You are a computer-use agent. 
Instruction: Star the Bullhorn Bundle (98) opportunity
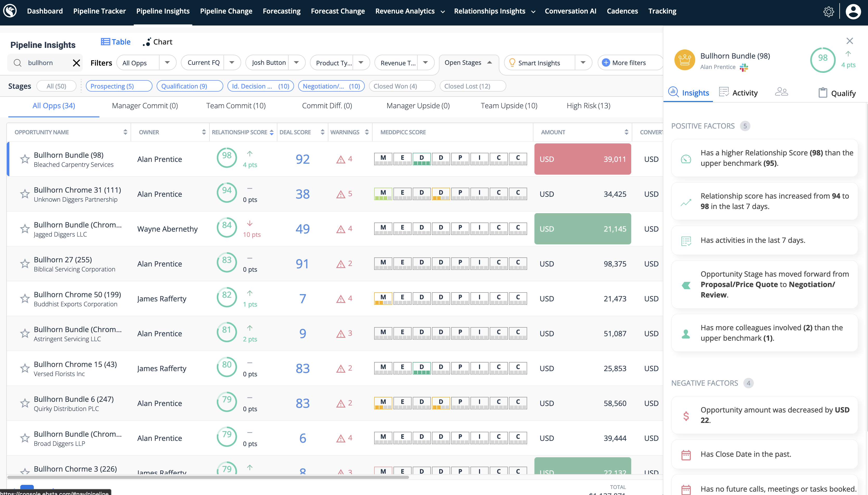coord(24,159)
